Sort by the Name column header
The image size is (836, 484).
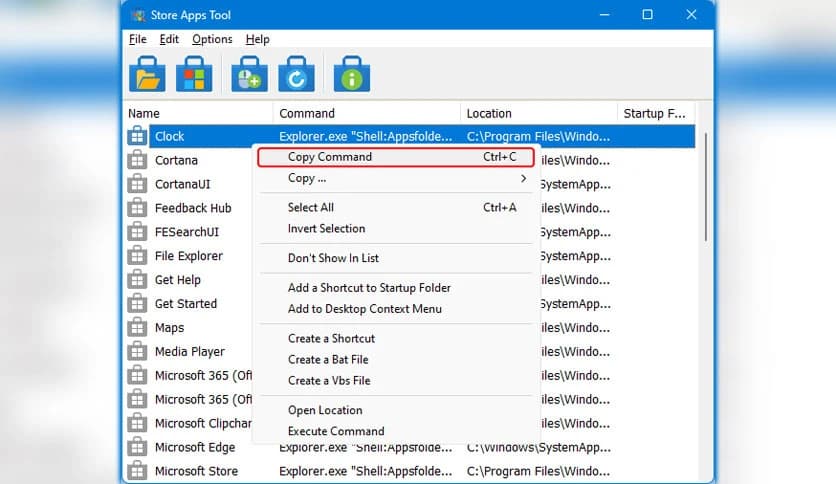pyautogui.click(x=198, y=114)
